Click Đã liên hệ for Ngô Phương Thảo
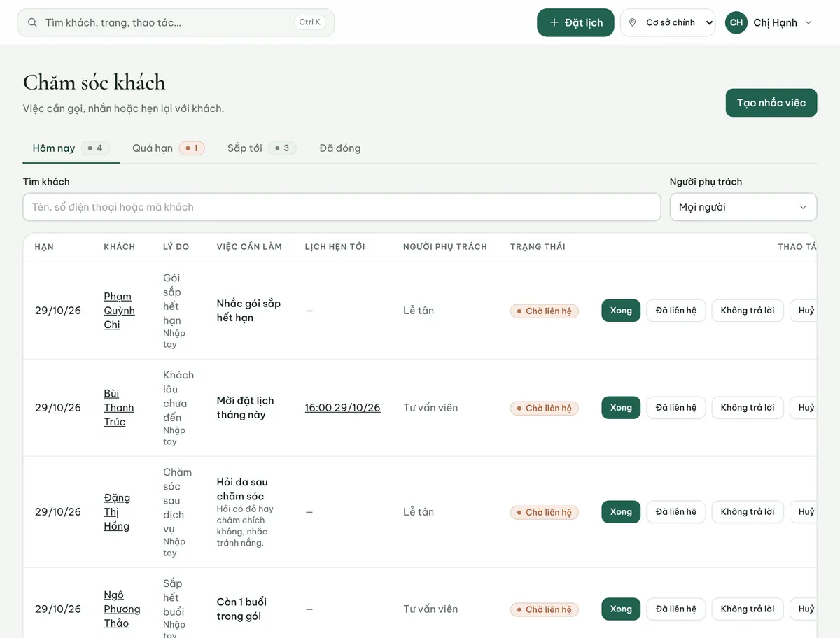Viewport: 840px width, 638px height. point(676,609)
